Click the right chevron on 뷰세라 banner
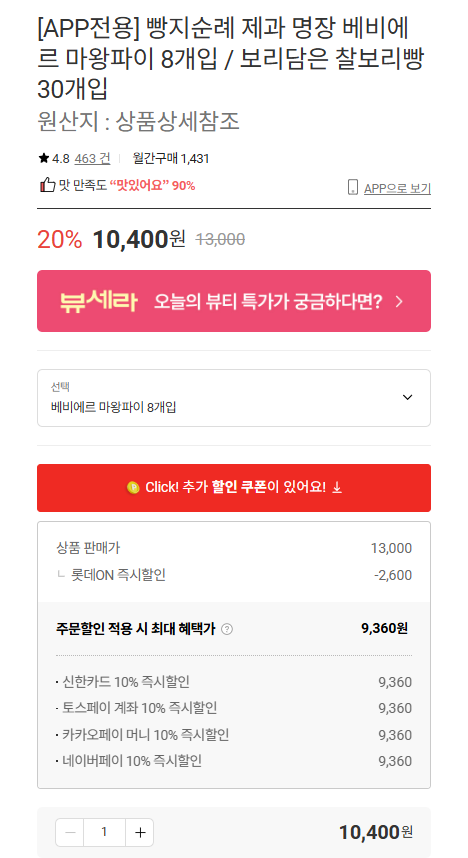 (x=398, y=302)
